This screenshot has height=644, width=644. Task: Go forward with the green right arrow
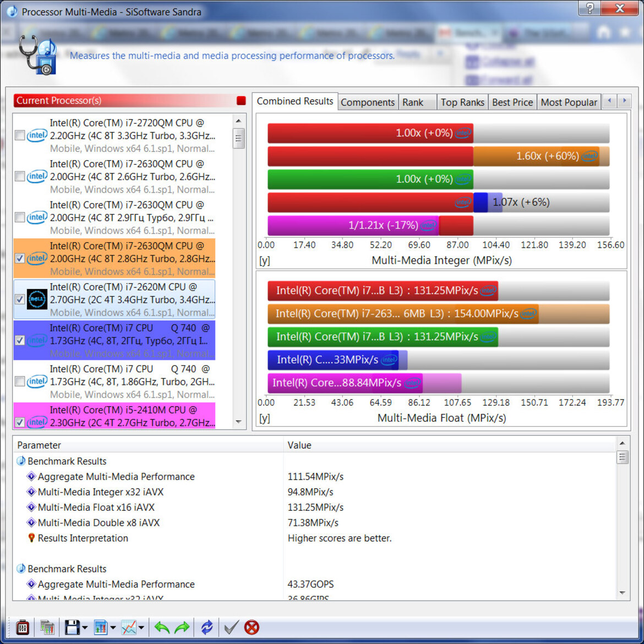point(182,627)
